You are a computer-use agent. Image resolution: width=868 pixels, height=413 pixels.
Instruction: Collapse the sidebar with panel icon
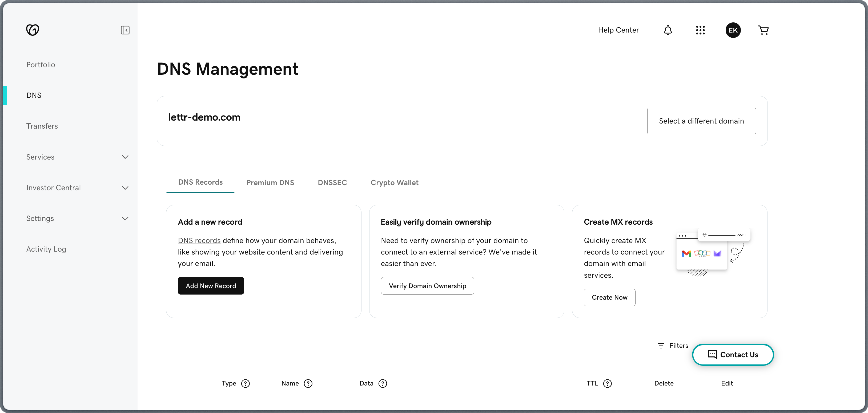pyautogui.click(x=125, y=30)
